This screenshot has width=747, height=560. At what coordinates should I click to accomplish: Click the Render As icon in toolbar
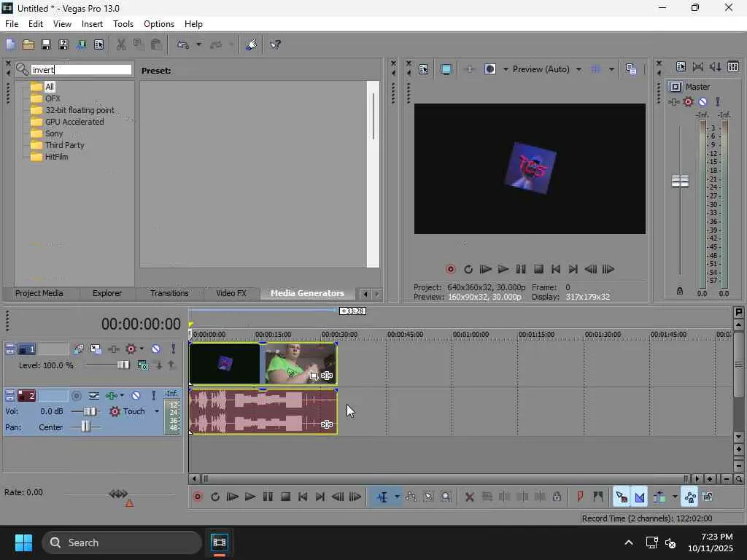click(81, 44)
